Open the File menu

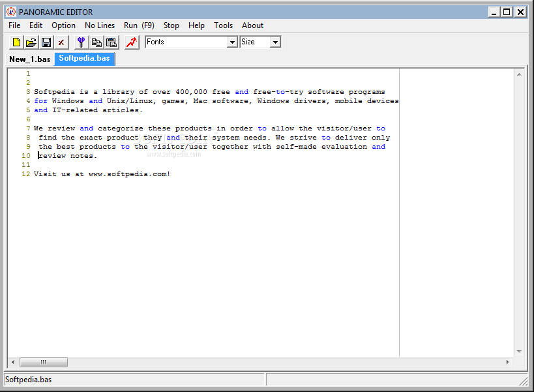pos(14,25)
